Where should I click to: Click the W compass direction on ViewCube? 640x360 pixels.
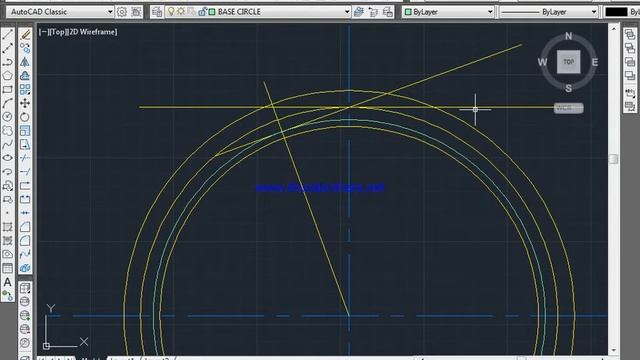[542, 62]
